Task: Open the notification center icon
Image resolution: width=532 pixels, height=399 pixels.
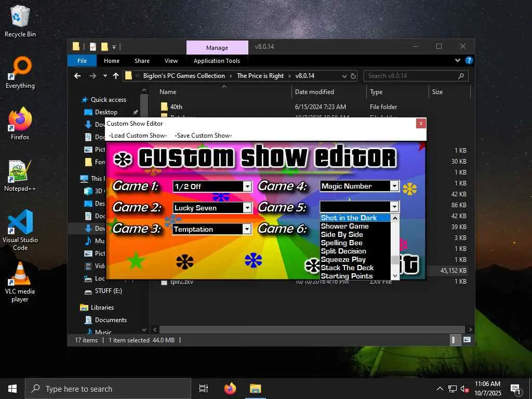Action: (515, 389)
